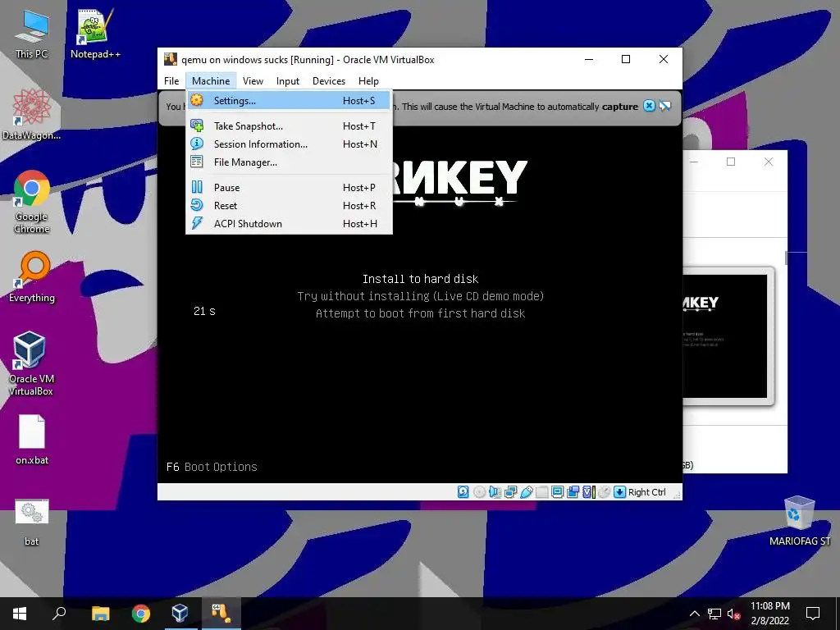
Task: Click the Right Ctrl host key label
Action: (646, 492)
